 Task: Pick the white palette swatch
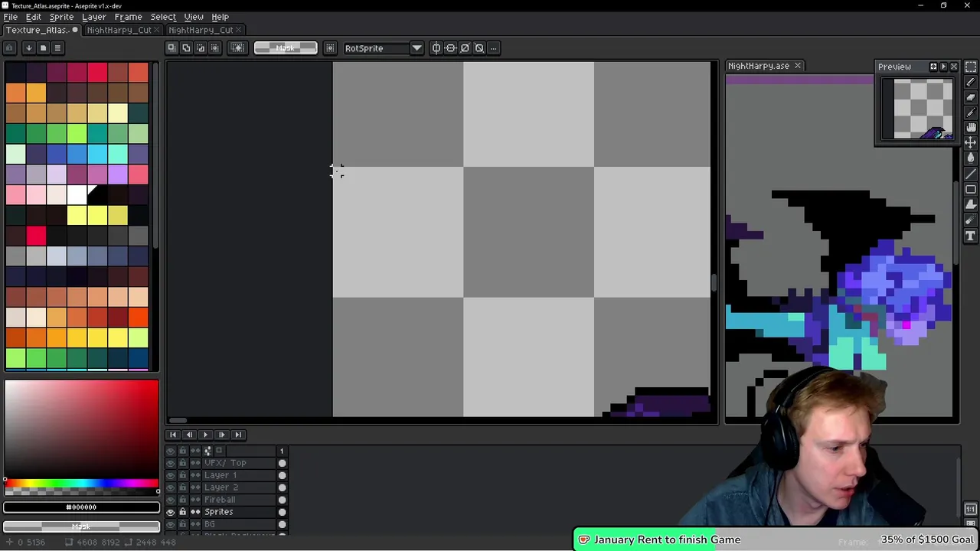click(77, 194)
